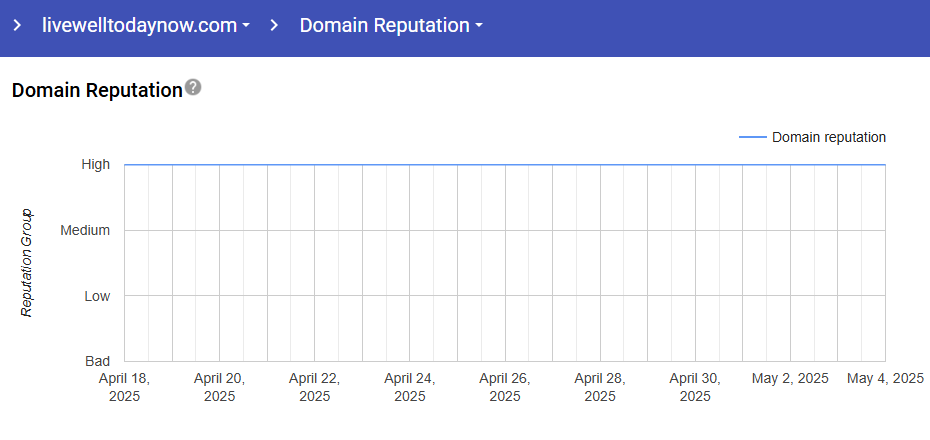Image resolution: width=930 pixels, height=440 pixels.
Task: Select the April 18, 2025 date label
Action: [x=124, y=387]
